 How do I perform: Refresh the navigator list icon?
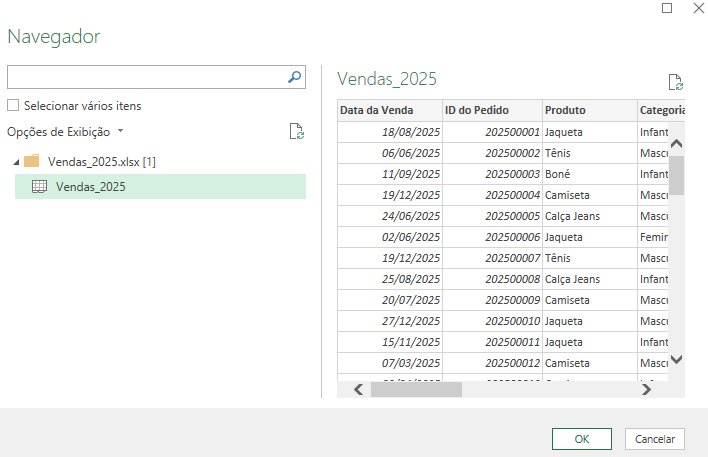coord(297,131)
